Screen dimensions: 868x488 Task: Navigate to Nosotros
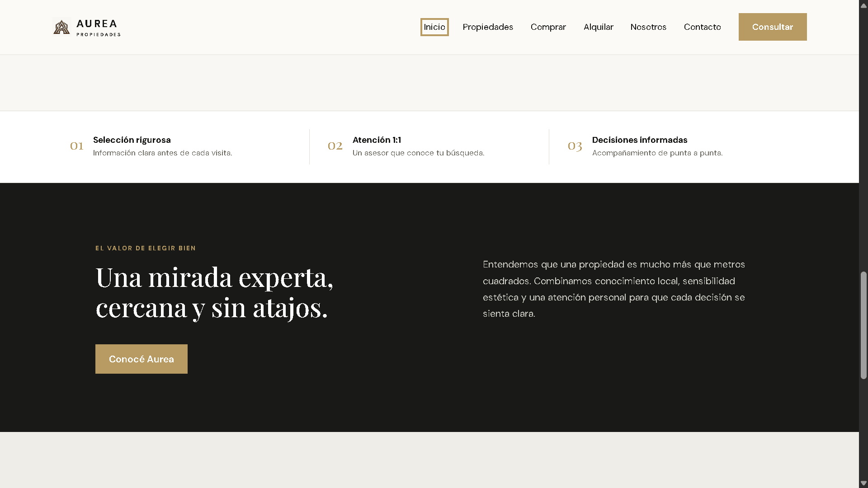(x=648, y=27)
